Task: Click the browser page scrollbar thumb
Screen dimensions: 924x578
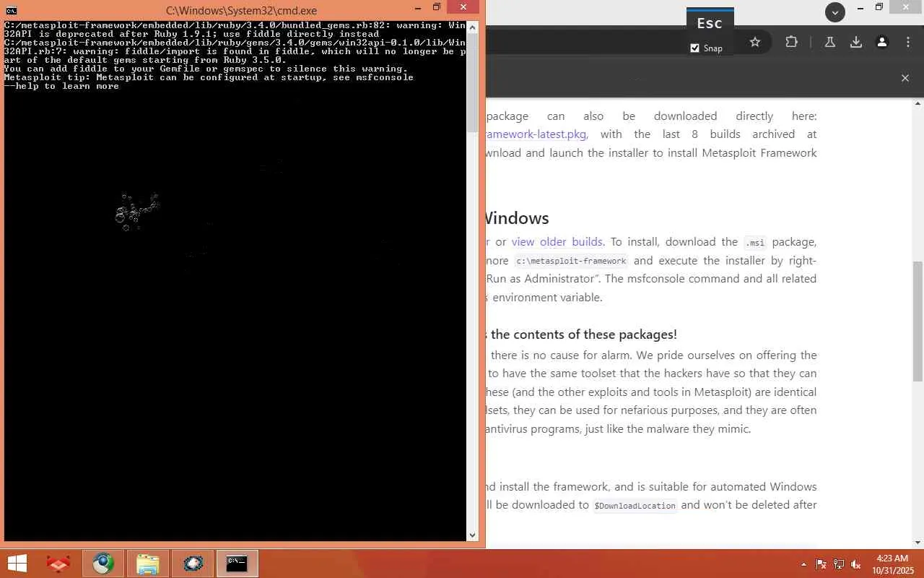Action: (918, 321)
